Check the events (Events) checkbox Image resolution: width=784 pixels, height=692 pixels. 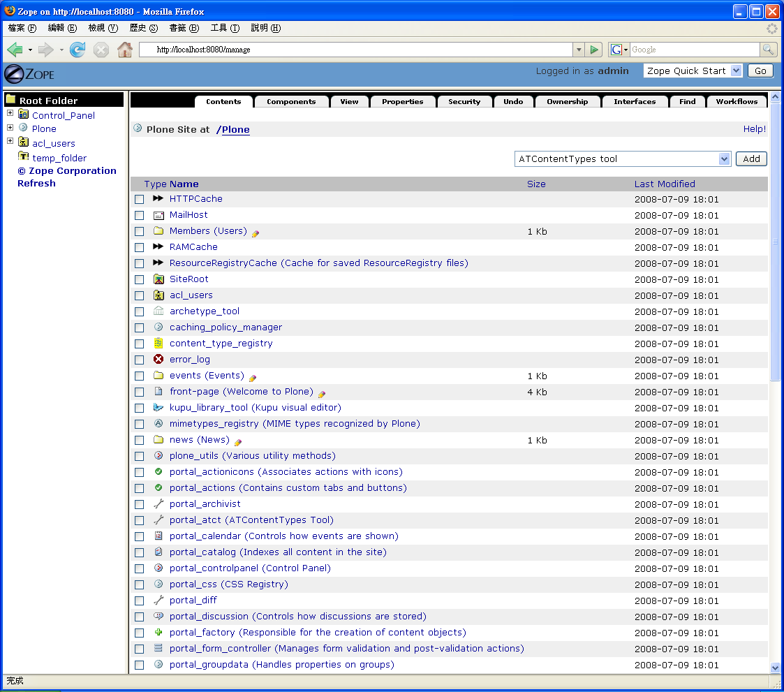click(x=140, y=376)
